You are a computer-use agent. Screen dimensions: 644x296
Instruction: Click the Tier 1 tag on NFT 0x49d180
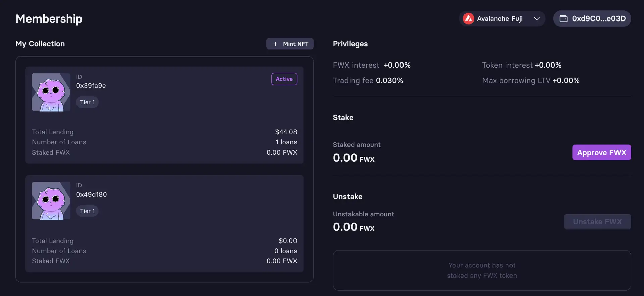pyautogui.click(x=87, y=211)
